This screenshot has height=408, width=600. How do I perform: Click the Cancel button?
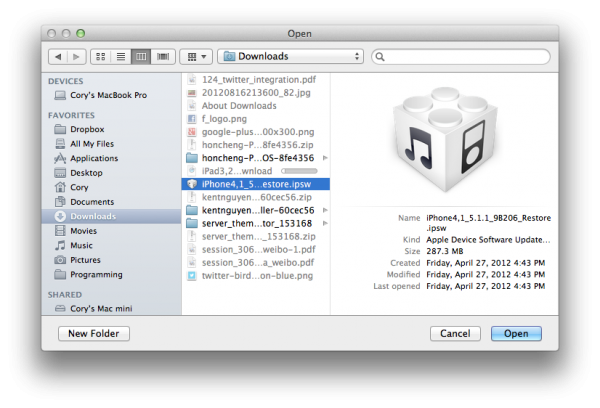pos(455,333)
